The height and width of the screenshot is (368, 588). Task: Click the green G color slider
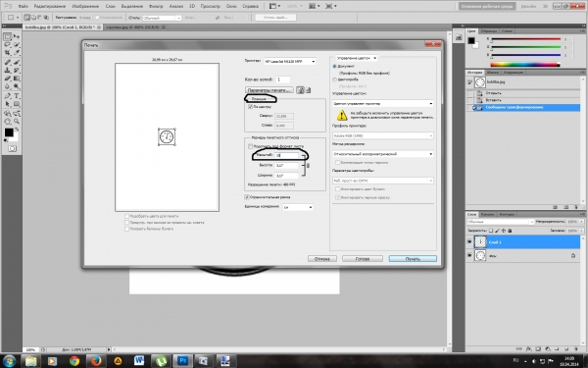(x=525, y=47)
